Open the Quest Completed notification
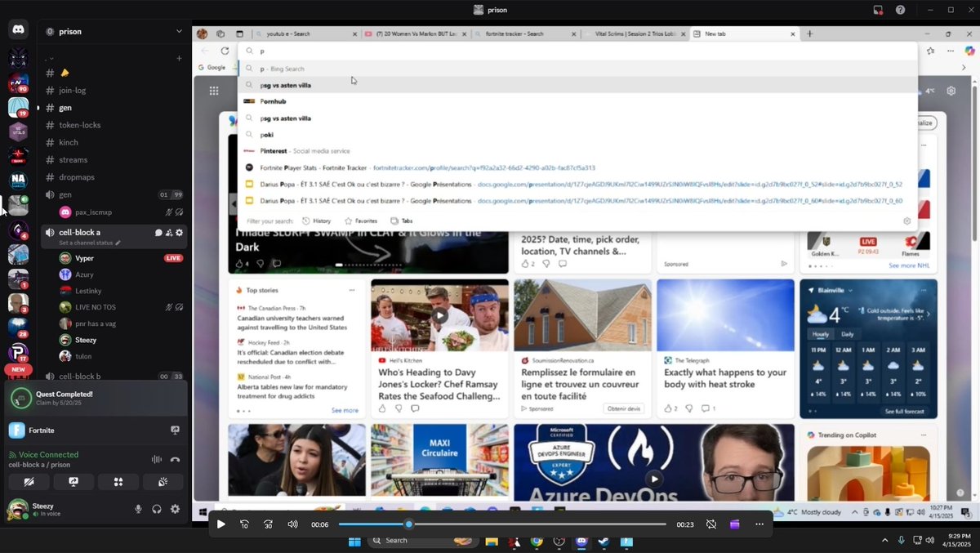The width and height of the screenshot is (980, 553). (96, 398)
